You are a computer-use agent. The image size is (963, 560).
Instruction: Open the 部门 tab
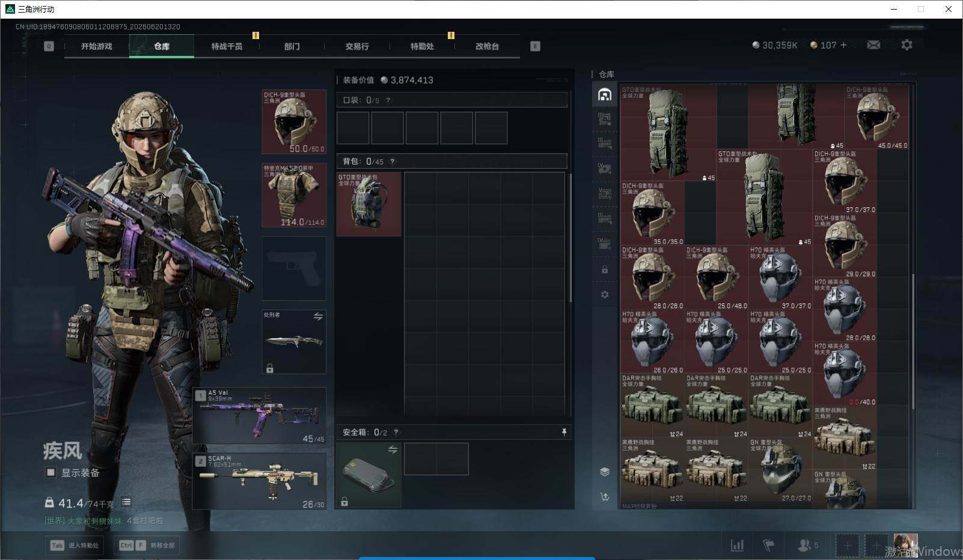coord(292,46)
